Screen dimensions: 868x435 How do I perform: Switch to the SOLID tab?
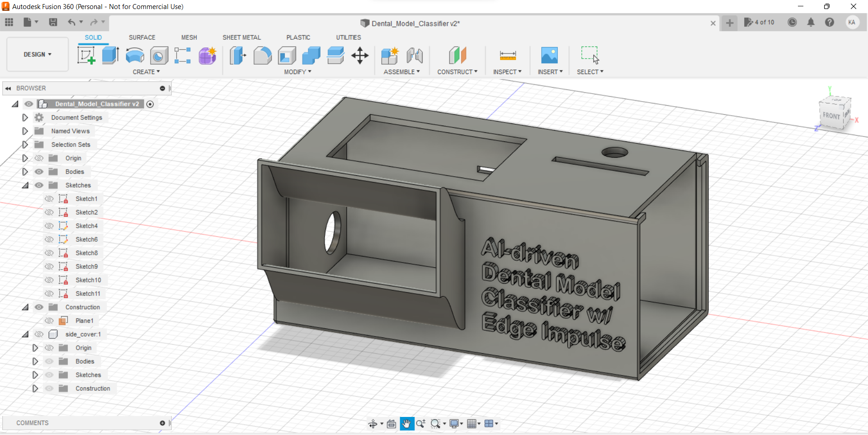pos(93,37)
